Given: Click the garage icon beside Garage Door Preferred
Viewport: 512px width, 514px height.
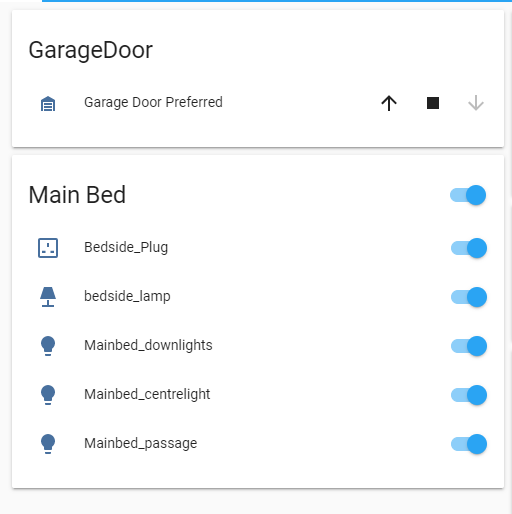Looking at the screenshot, I should tap(48, 103).
